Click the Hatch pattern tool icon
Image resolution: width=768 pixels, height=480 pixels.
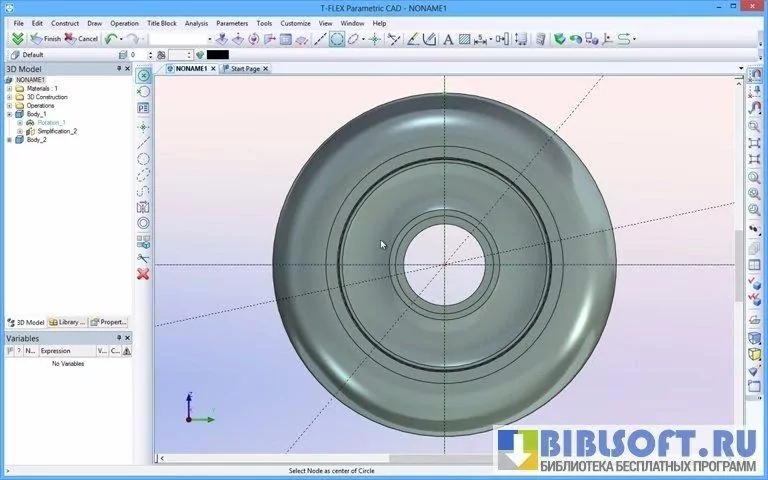464,39
